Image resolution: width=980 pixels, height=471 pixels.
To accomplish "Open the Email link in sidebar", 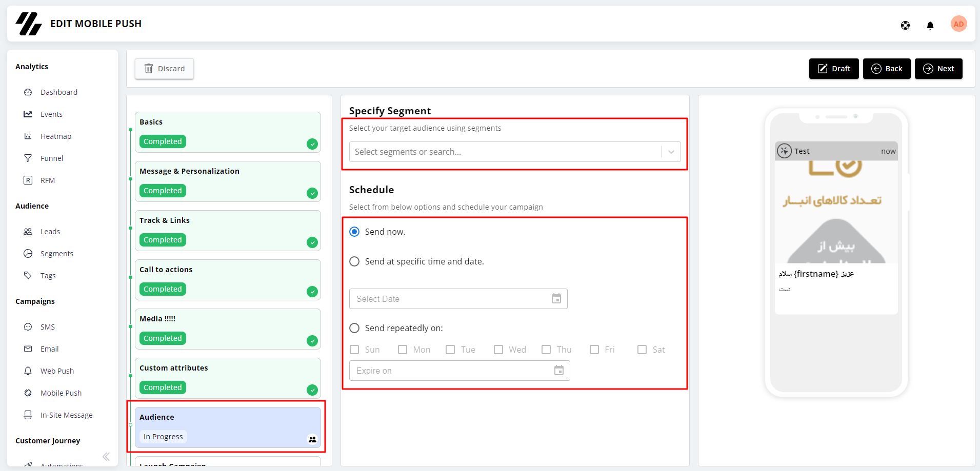I will click(50, 349).
